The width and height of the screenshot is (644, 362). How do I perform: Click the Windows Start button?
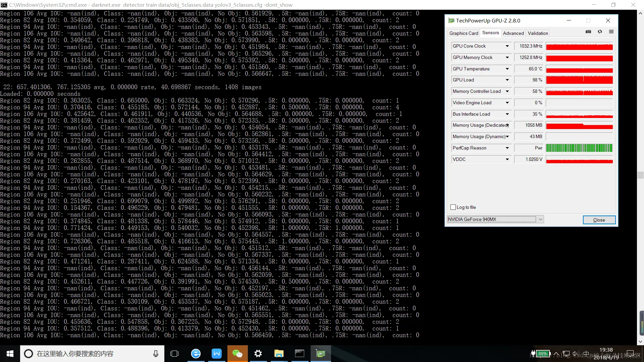(x=10, y=354)
